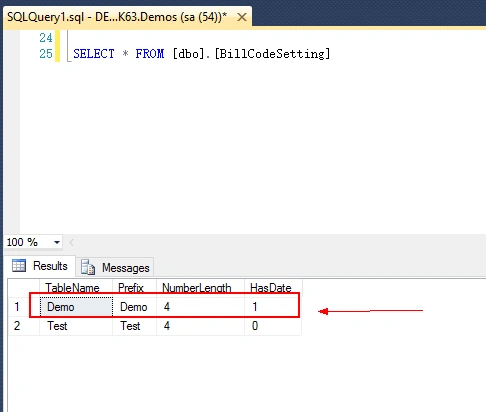Select HasDate value 1 in Demo row

(273, 307)
